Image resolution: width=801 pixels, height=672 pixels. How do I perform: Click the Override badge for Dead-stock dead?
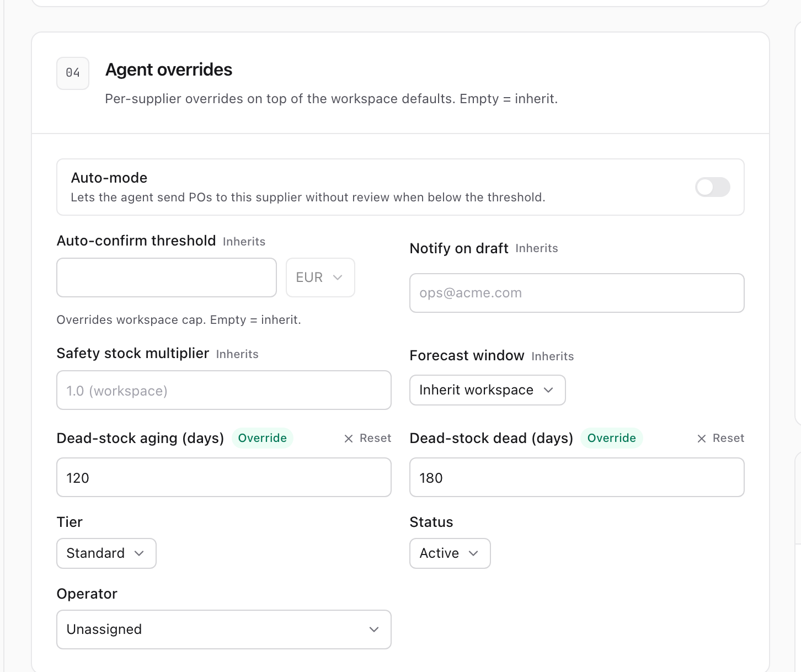click(x=612, y=438)
